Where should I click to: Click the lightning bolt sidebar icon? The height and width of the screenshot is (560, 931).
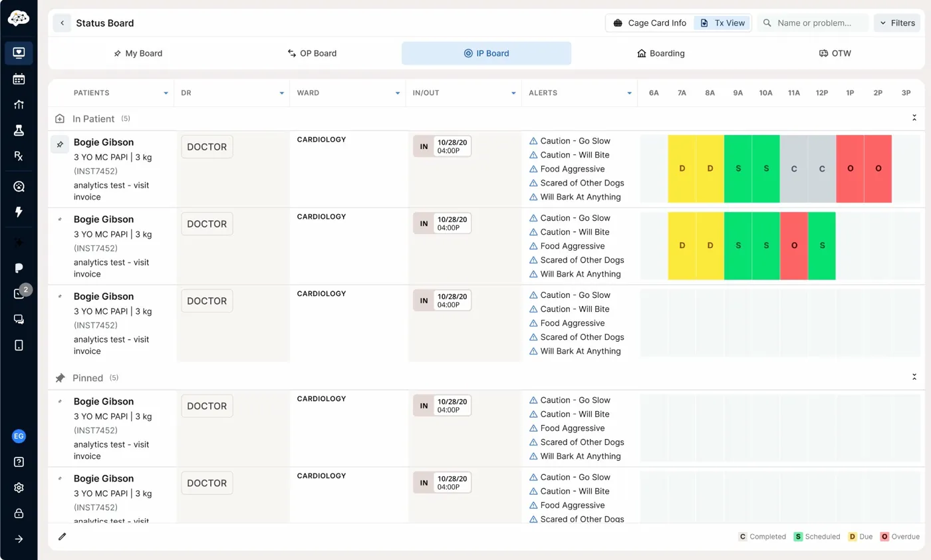pyautogui.click(x=19, y=212)
